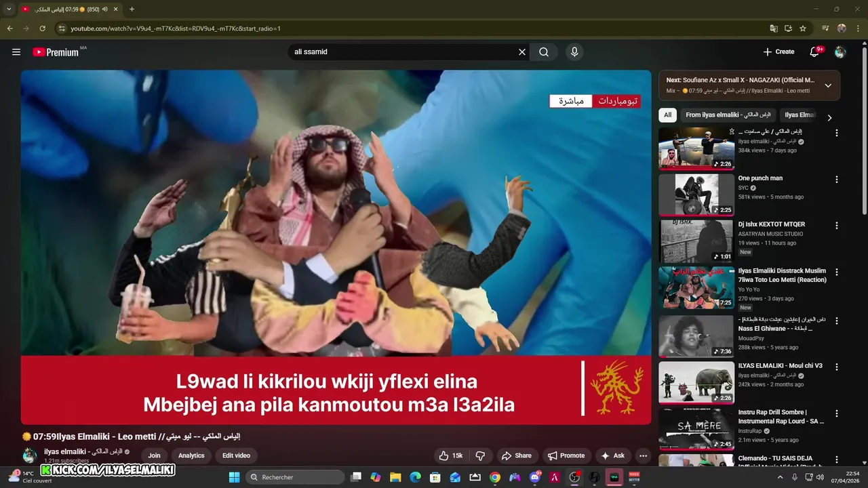Screen dimensions: 868x488
Task: Open 'Dj Ishx KEXTOT MTQER' thumbnail
Action: tap(696, 241)
